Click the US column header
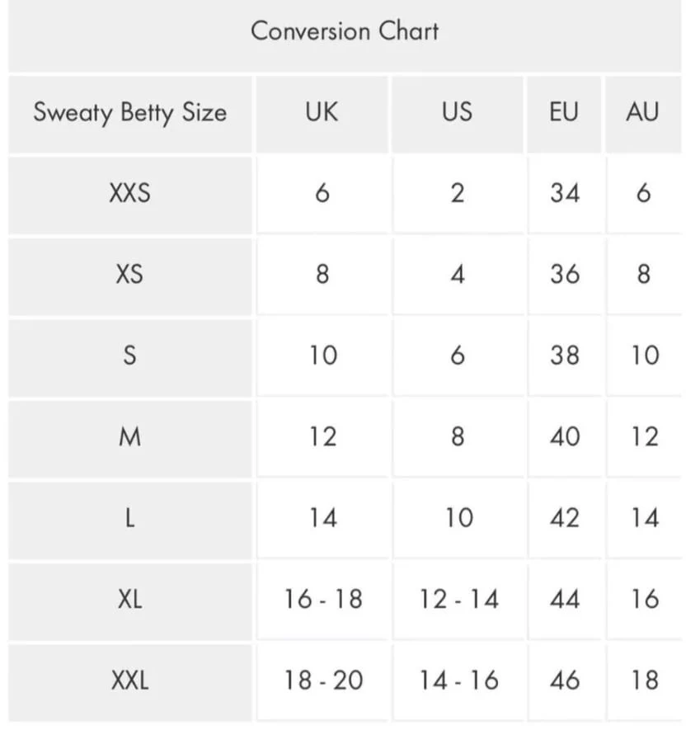Screen dimensions: 700x735 pos(458,112)
